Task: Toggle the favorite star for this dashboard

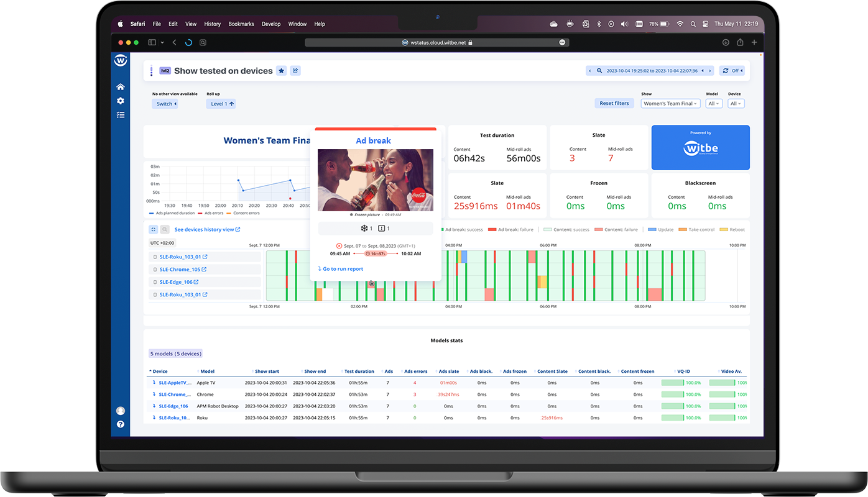Action: (x=281, y=71)
